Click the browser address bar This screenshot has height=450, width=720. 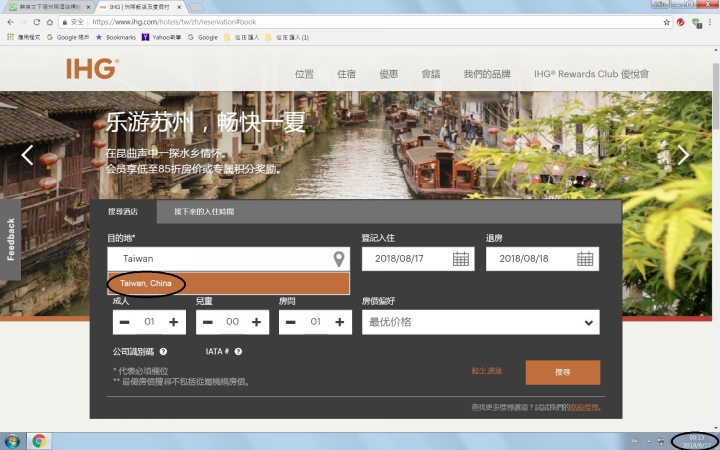click(367, 22)
